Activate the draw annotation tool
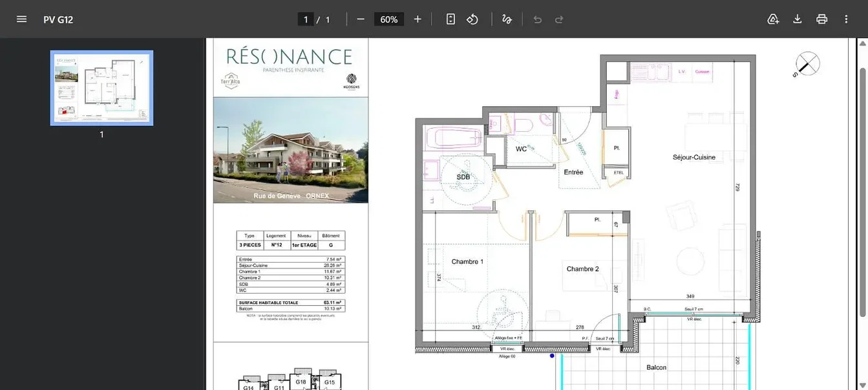Image resolution: width=868 pixels, height=390 pixels. coord(507,19)
